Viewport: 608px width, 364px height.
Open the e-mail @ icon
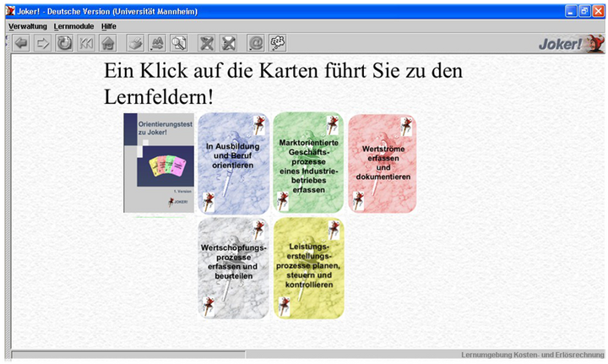click(x=256, y=43)
